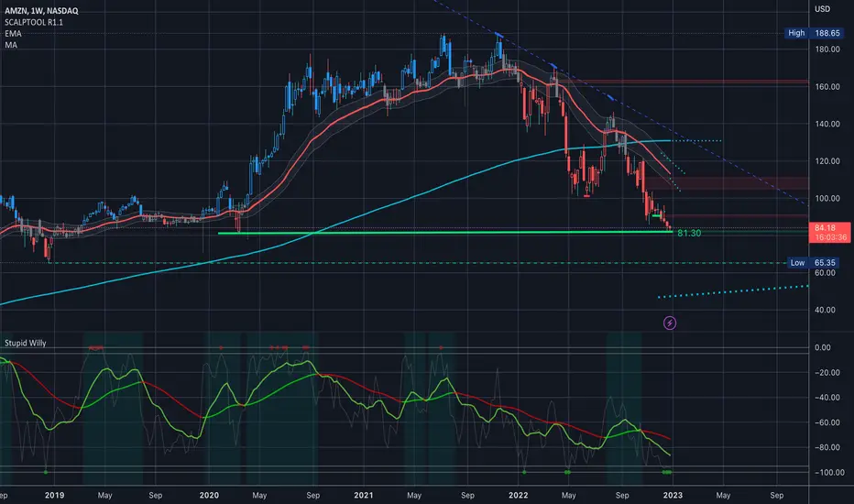Screen dimensions: 854x504
Task: Open the SCALPTOOL R1.1 indicator label
Action: (x=34, y=22)
